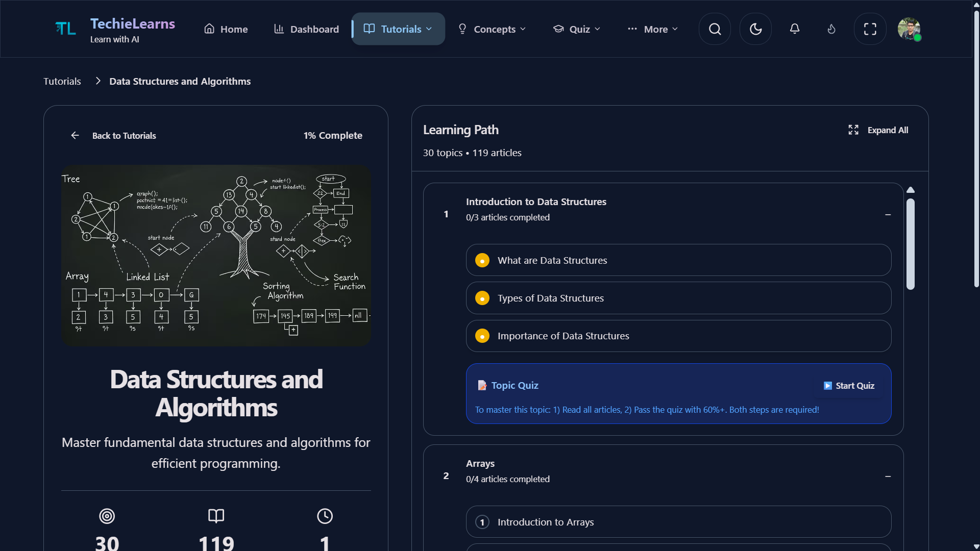Collapse the Introduction to Data Structures topic
980x551 pixels.
point(888,214)
